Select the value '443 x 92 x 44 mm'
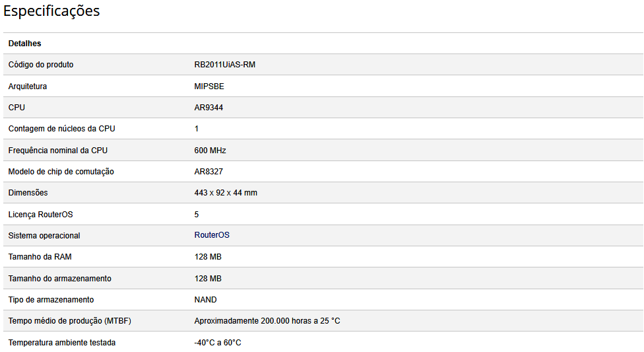 226,193
